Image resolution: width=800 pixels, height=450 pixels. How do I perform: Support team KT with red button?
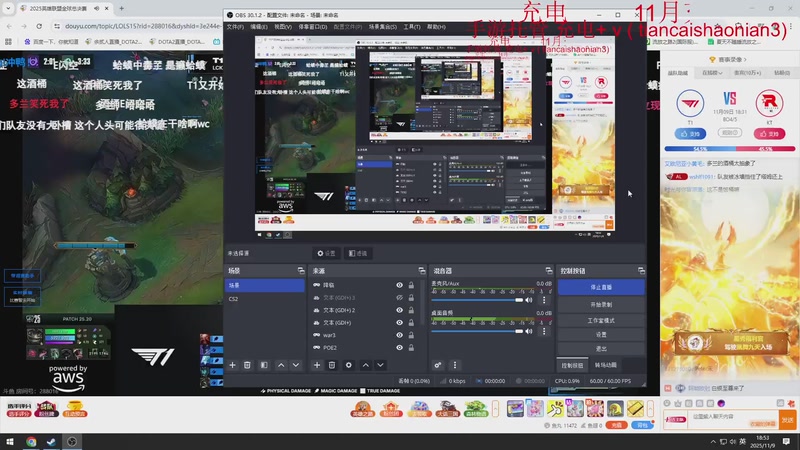(x=769, y=134)
